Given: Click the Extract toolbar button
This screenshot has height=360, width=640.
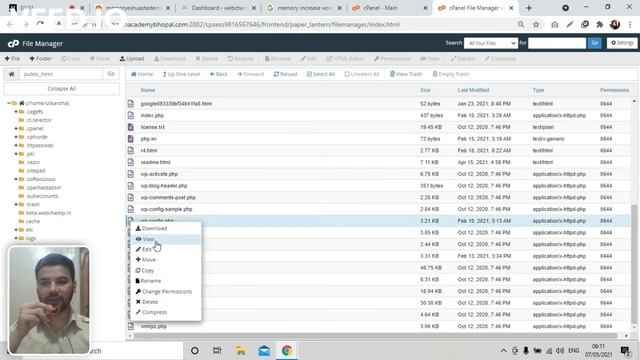Looking at the screenshot, I should pos(462,59).
